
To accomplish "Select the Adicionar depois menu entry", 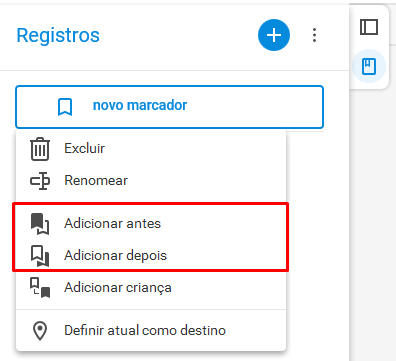I will (x=151, y=255).
